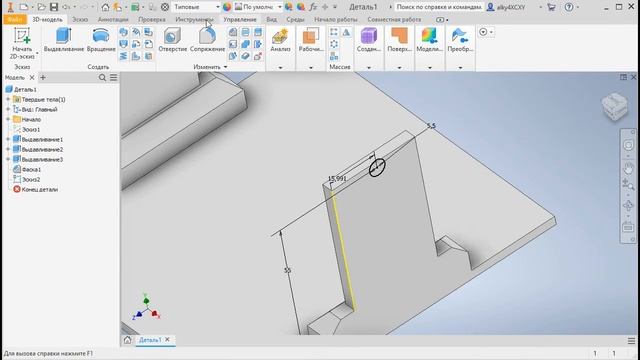Expand the dropdown arrow under Поверхность
This screenshot has width=640, height=360.
point(399,67)
